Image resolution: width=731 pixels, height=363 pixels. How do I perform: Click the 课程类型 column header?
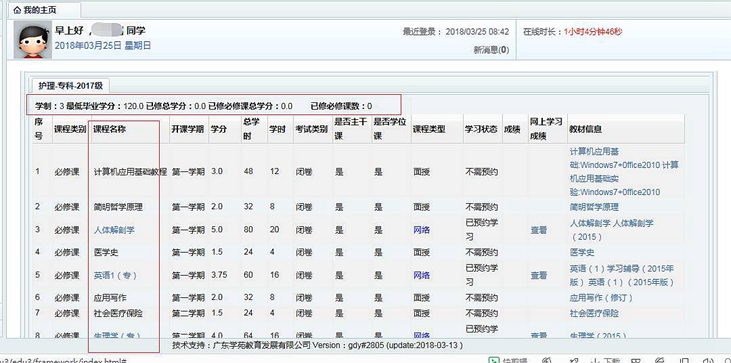tap(429, 129)
